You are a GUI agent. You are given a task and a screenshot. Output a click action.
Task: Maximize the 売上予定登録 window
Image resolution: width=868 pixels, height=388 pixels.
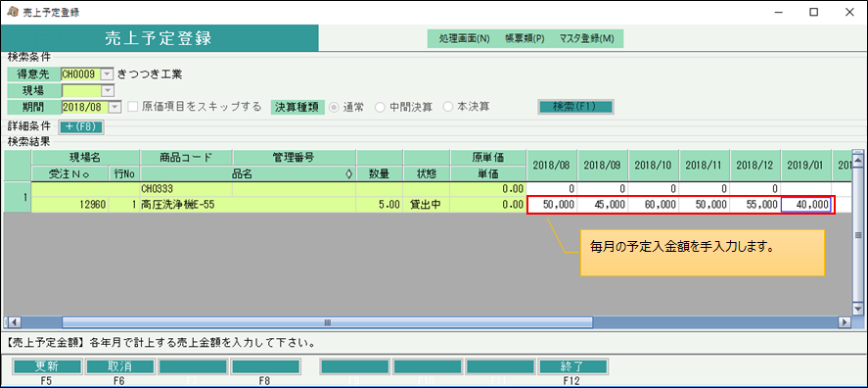(x=813, y=13)
